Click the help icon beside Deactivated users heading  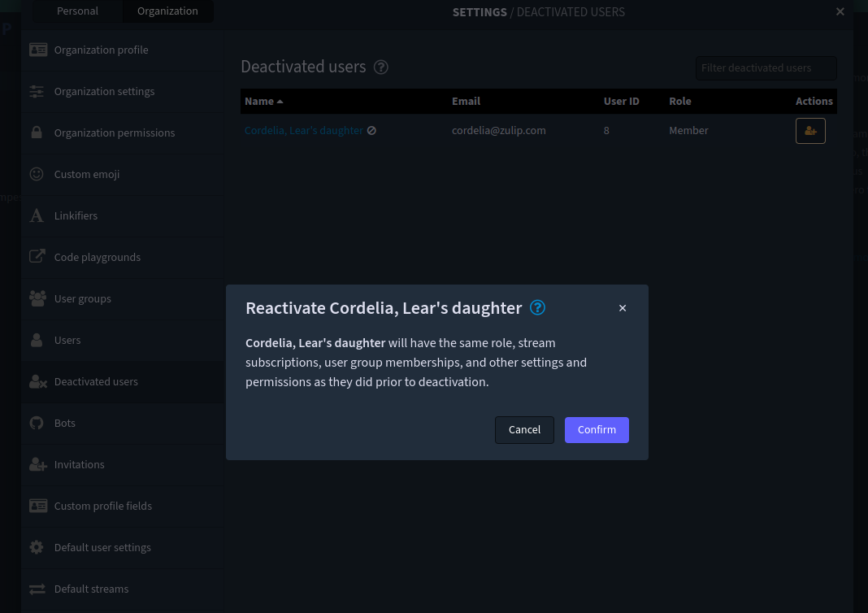(x=380, y=67)
